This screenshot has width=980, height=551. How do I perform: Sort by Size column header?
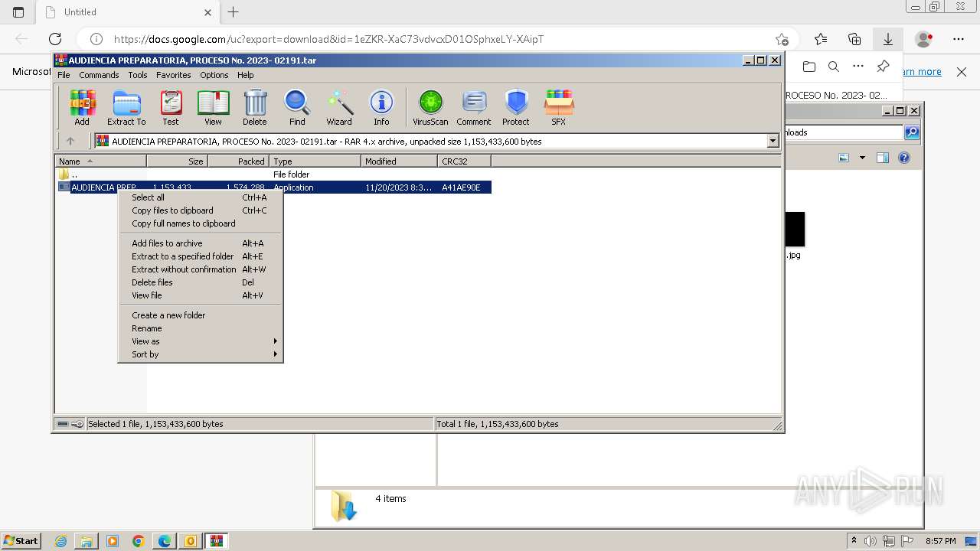(x=177, y=161)
